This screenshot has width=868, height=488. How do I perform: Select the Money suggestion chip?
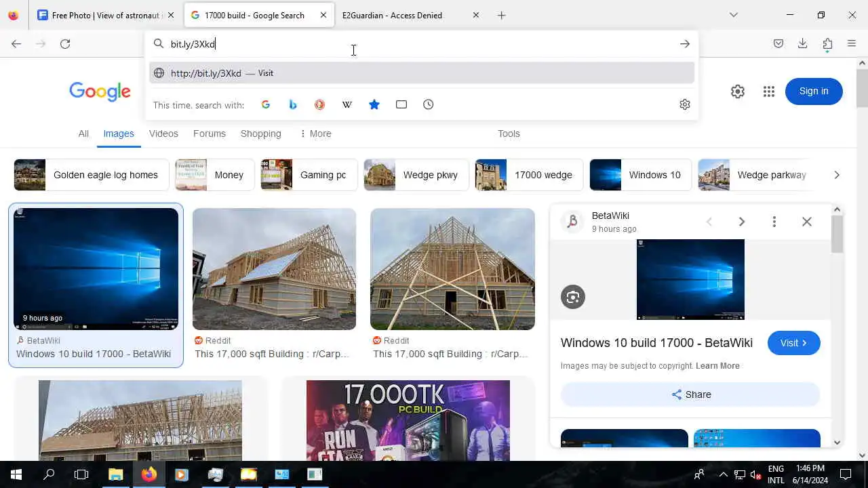214,175
